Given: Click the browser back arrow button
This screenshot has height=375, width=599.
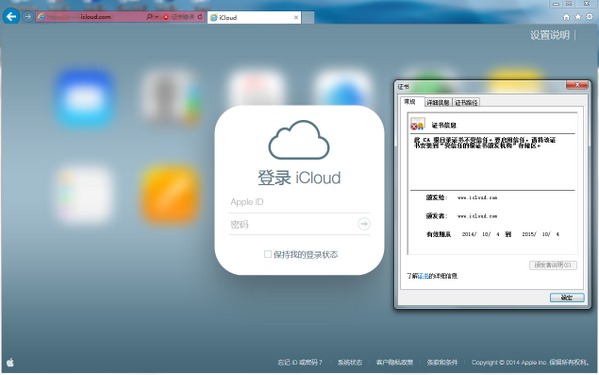Looking at the screenshot, I should click(11, 16).
